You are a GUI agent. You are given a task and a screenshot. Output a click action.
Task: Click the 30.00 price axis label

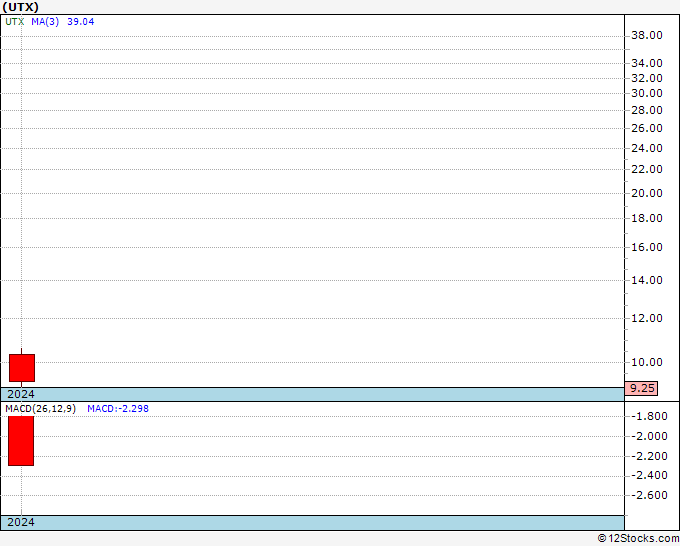click(647, 93)
